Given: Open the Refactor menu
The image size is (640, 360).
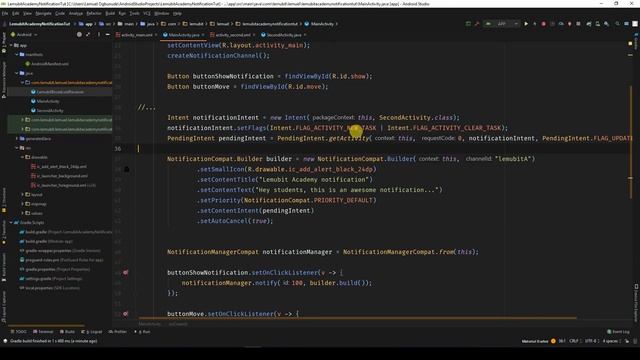Looking at the screenshot, I should click(x=93, y=13).
